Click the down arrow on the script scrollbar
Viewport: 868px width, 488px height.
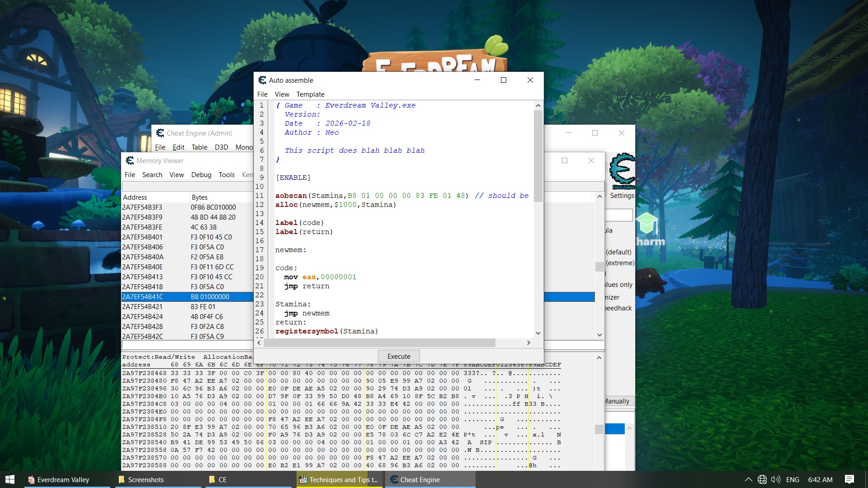click(538, 333)
